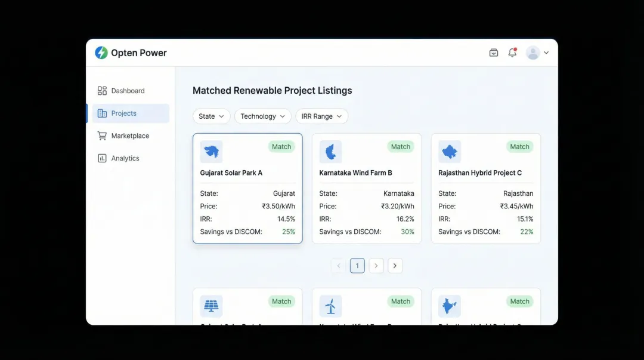Open the notifications bell with red badge

click(x=512, y=53)
